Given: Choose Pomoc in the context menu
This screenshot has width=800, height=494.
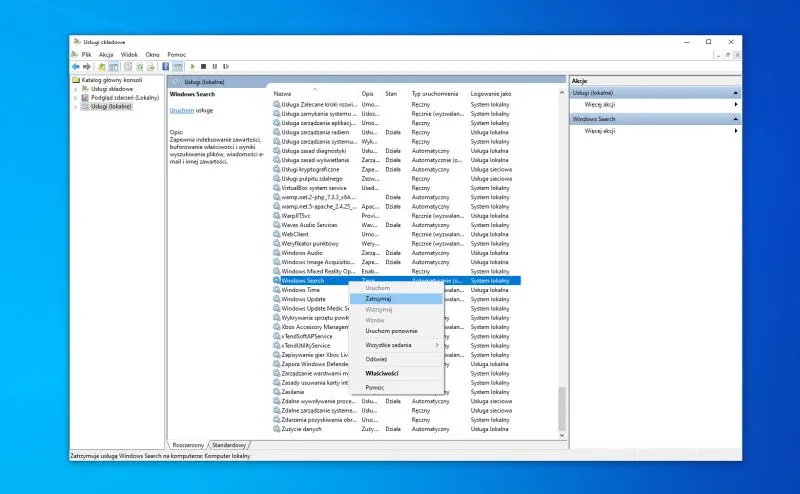Looking at the screenshot, I should [396, 388].
